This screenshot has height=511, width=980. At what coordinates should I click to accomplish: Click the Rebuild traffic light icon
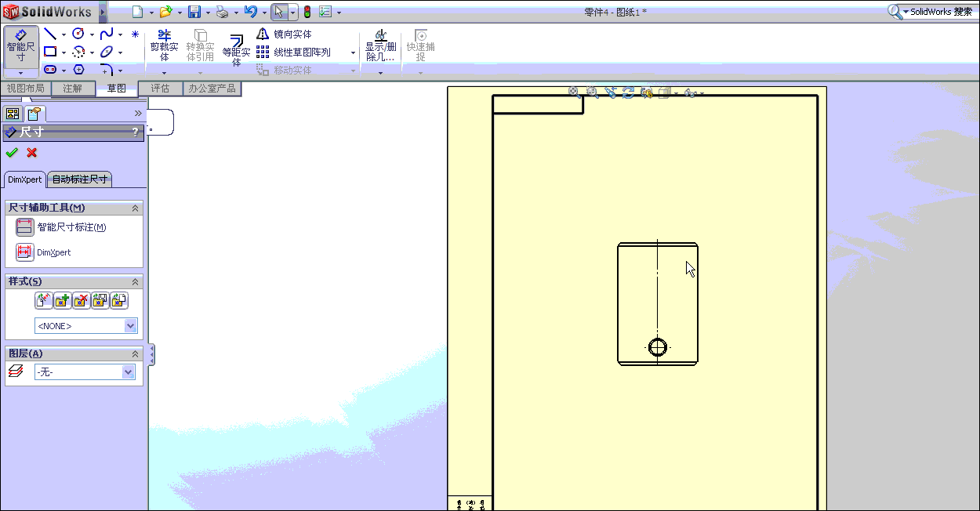tap(307, 12)
